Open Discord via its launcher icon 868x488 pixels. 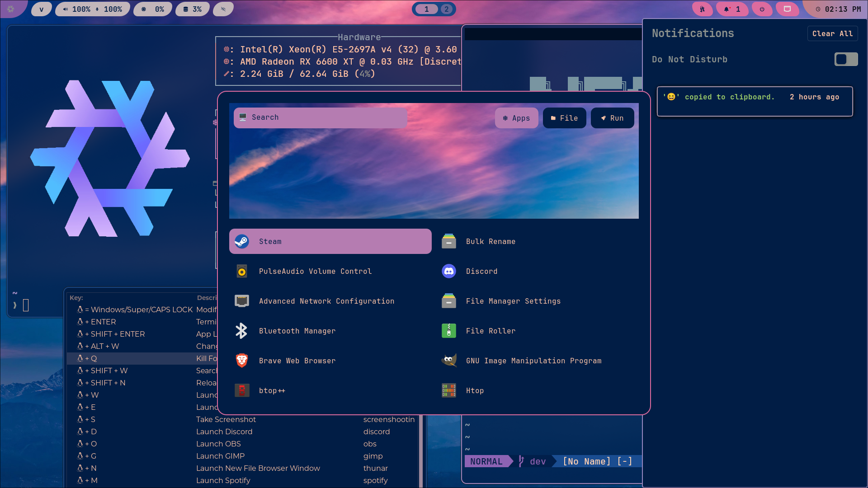tap(482, 271)
